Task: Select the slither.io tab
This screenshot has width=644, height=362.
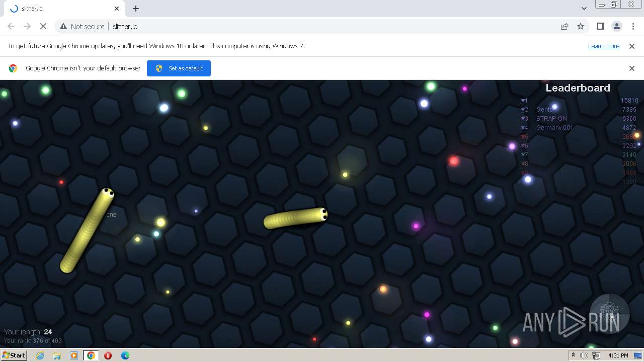Action: [x=64, y=9]
